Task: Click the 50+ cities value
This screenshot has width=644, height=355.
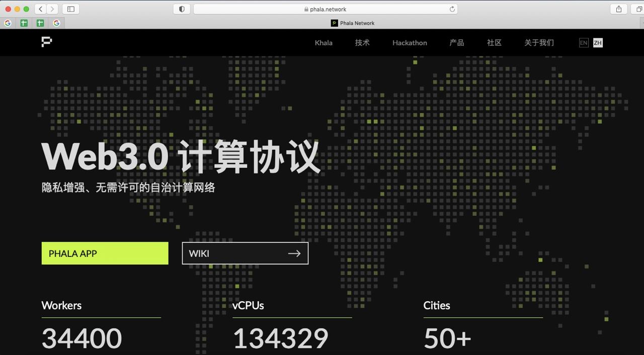Action: coord(447,338)
